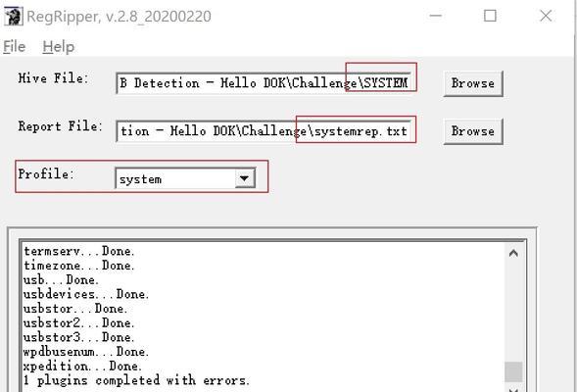Browse for the Report File location

pyautogui.click(x=473, y=131)
